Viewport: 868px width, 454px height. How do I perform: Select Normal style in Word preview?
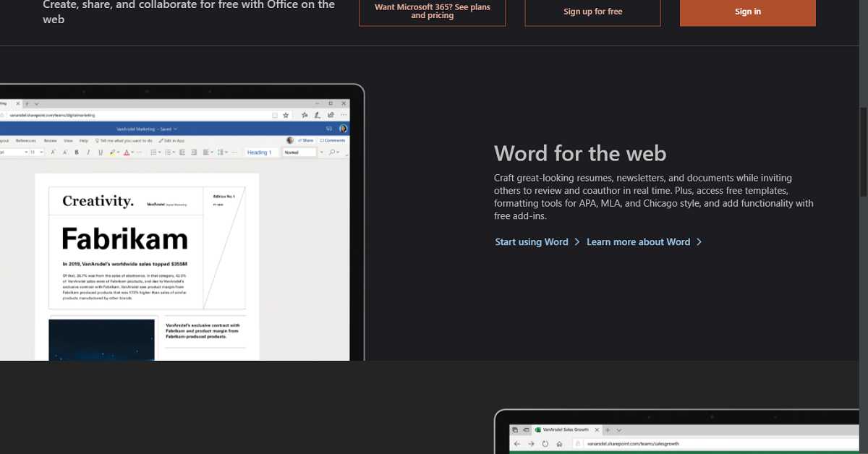[x=299, y=153]
